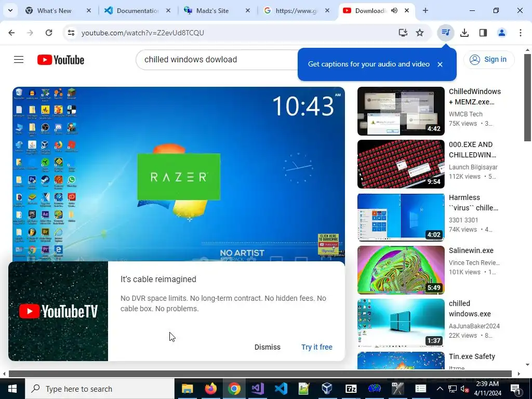Screen dimensions: 532x399
Task: Open the muted volume tray icon
Action: point(464,389)
